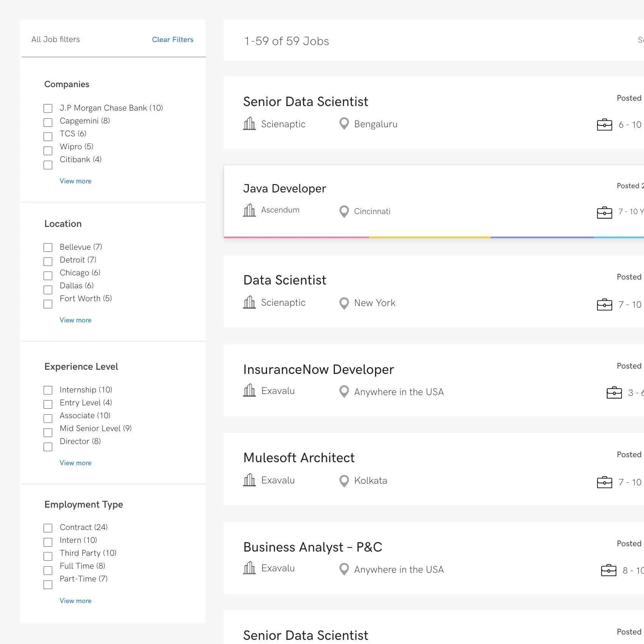
Task: Click the briefcase icon on Senior Data Scientist card
Action: pyautogui.click(x=604, y=125)
